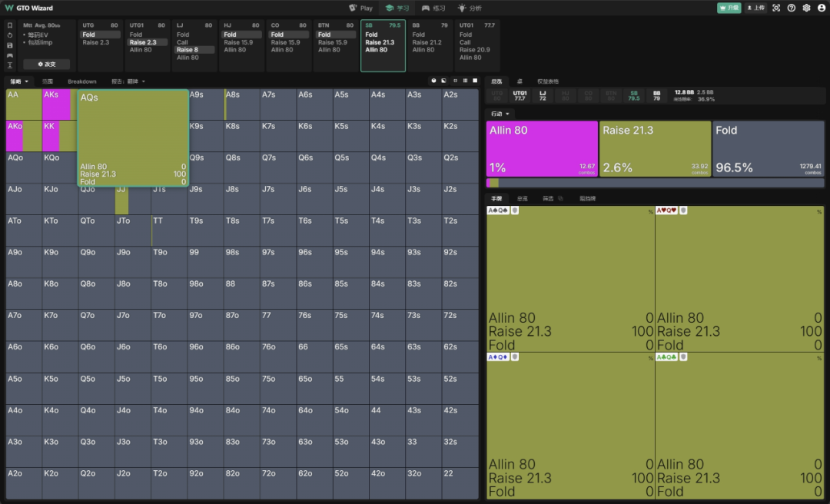Switch to the 范围 ranges tab
The height and width of the screenshot is (504, 830).
[48, 81]
